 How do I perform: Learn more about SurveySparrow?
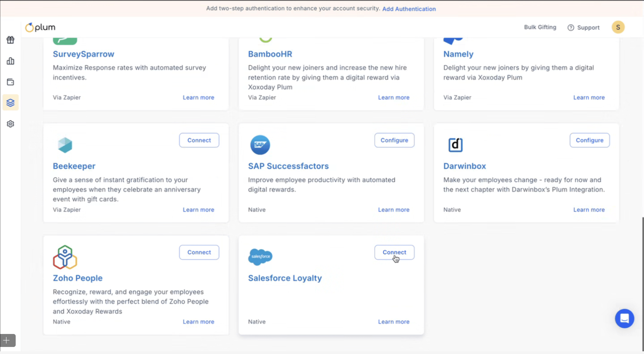pos(198,97)
